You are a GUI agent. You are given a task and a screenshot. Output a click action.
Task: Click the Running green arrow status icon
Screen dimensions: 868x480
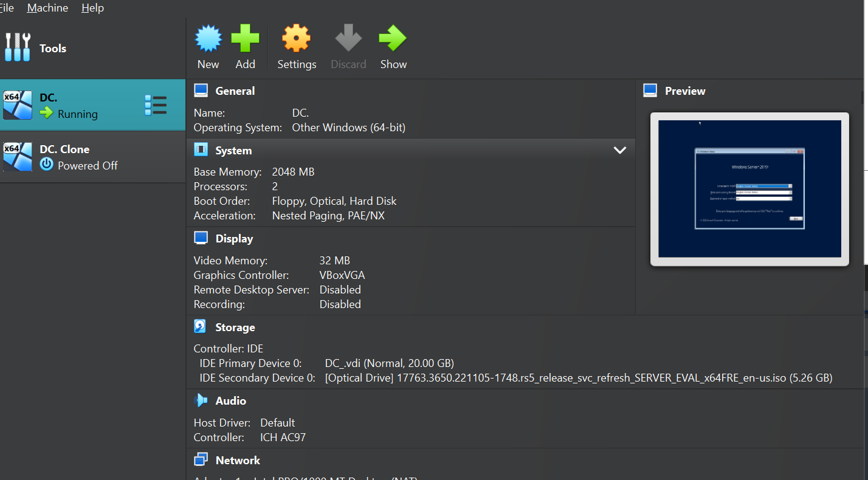pos(46,113)
